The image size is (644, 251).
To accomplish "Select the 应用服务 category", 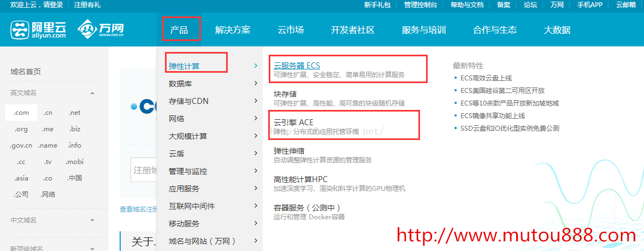I will [184, 189].
